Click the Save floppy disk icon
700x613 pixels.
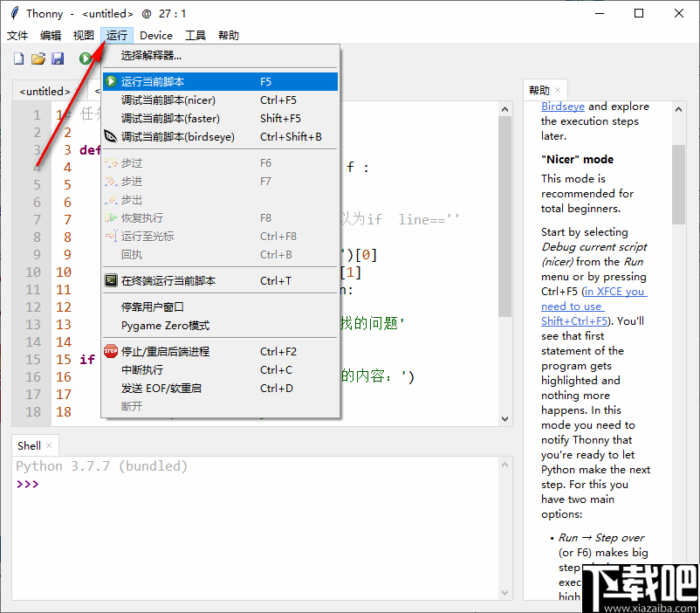pyautogui.click(x=58, y=59)
